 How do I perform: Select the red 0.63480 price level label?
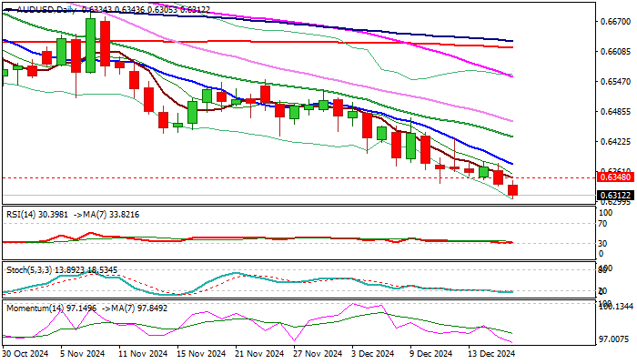pyautogui.click(x=615, y=177)
